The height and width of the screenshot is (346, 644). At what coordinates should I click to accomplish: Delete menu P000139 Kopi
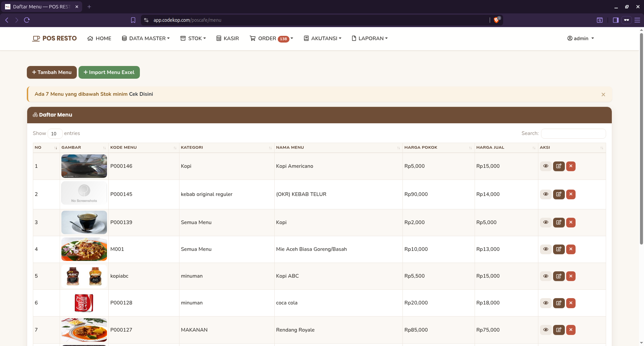[571, 222]
